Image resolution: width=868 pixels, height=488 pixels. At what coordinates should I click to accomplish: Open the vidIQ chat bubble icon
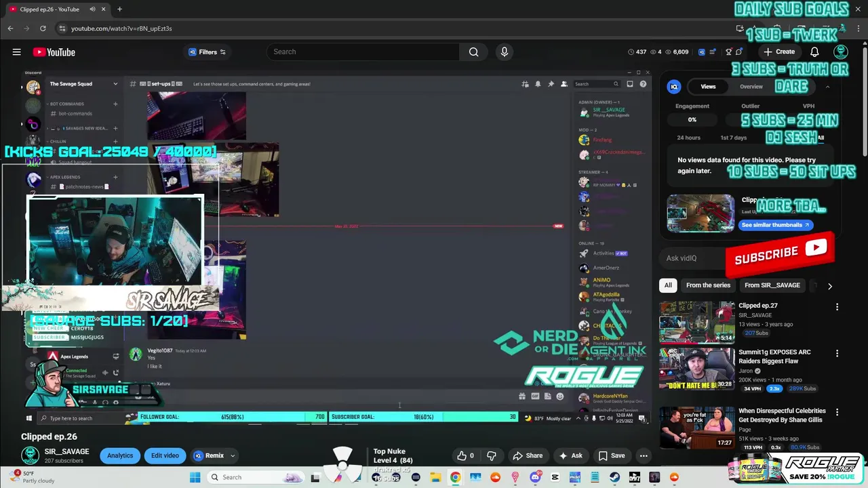739,52
